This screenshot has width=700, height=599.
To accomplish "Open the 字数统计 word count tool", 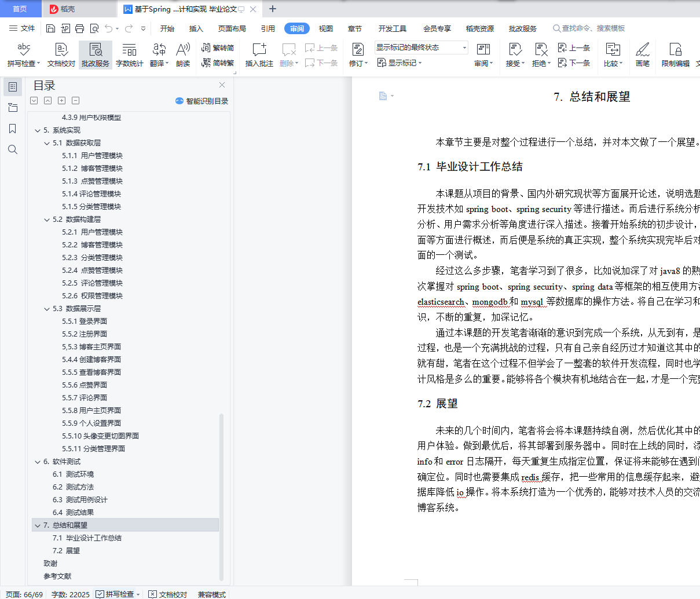I will click(x=130, y=55).
